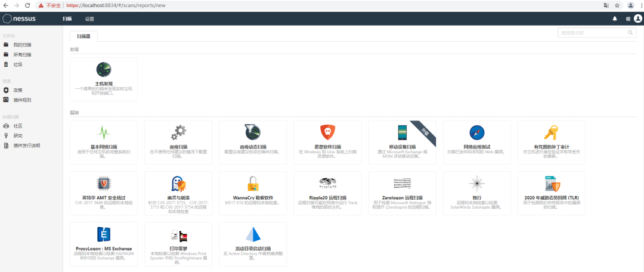Open the 设置 top navigation menu
The width and height of the screenshot is (644, 272).
[89, 19]
